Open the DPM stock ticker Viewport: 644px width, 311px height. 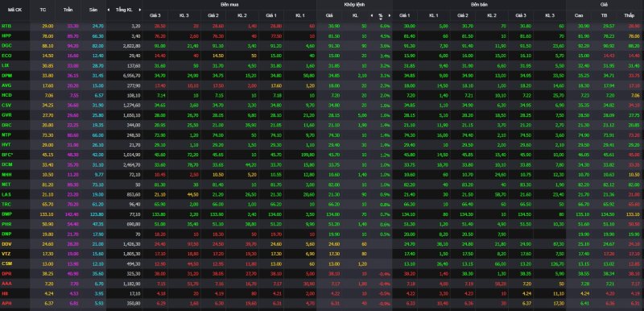click(6, 75)
